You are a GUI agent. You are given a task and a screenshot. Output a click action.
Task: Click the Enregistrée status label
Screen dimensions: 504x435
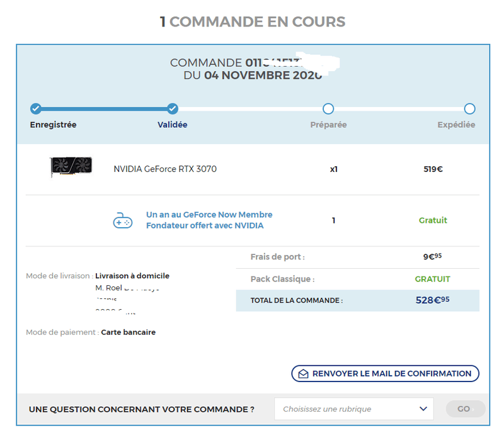tap(54, 125)
